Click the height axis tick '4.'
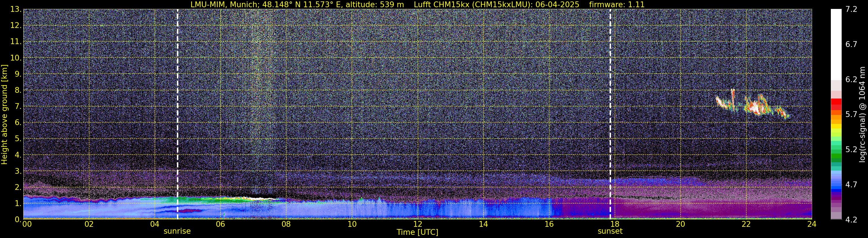The width and height of the screenshot is (868, 238). coord(18,155)
